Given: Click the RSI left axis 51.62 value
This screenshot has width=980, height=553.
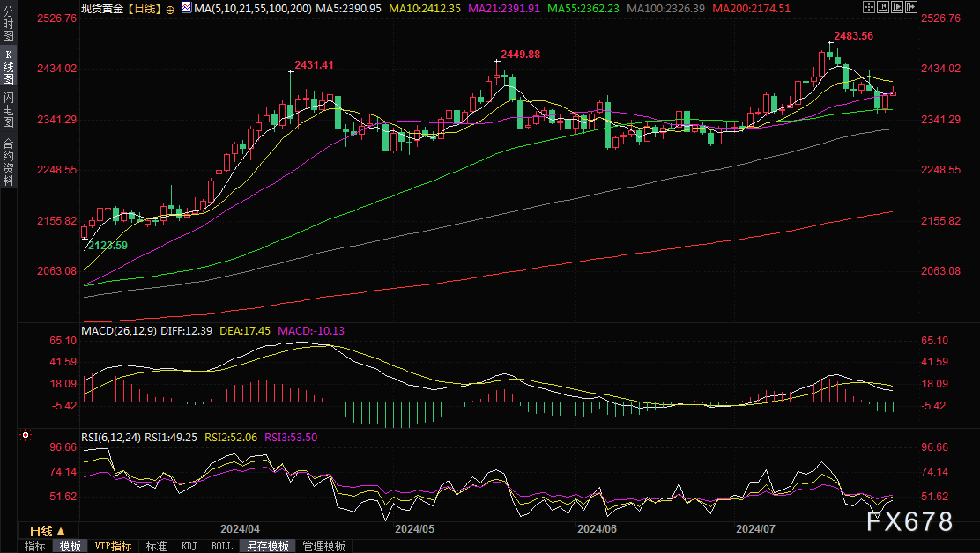Looking at the screenshot, I should 63,497.
